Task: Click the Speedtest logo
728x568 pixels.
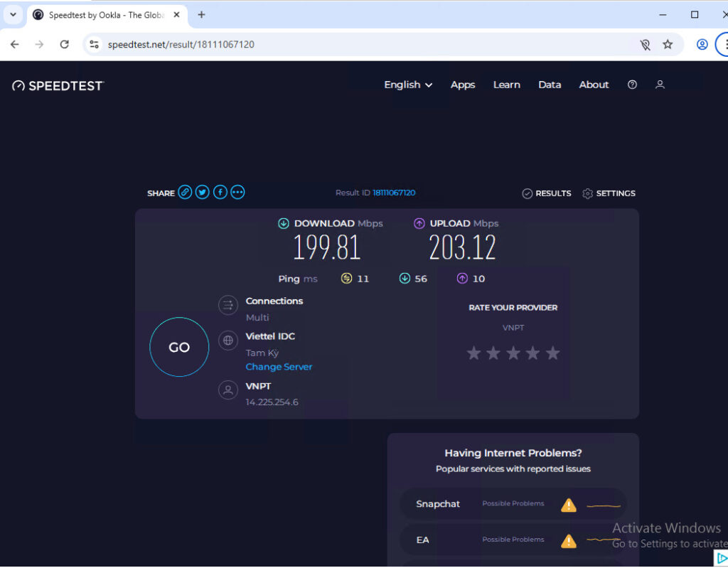Action: [58, 86]
